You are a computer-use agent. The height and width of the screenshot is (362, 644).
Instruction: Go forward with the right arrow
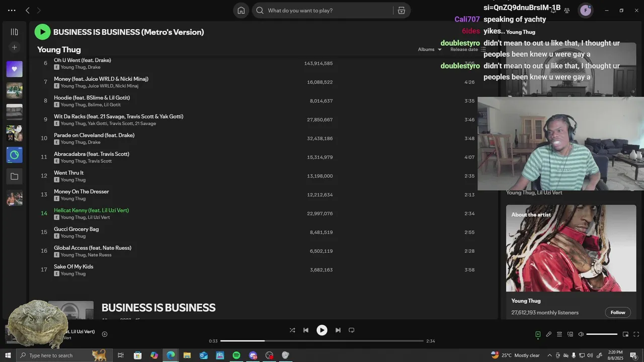(x=39, y=10)
